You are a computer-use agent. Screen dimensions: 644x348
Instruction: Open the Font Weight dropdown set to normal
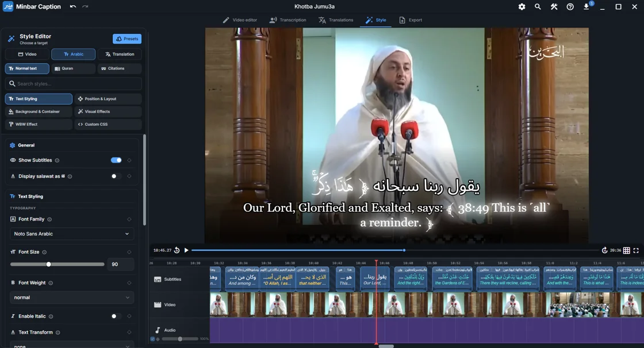(x=71, y=297)
